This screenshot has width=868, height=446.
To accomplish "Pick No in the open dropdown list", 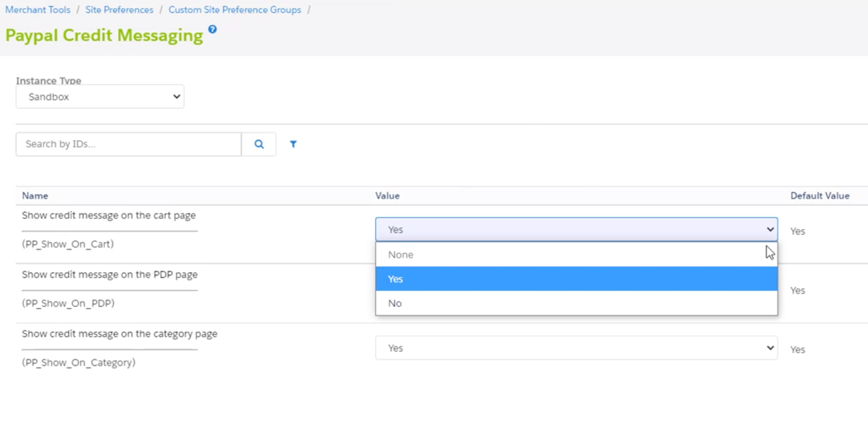I will coord(395,303).
